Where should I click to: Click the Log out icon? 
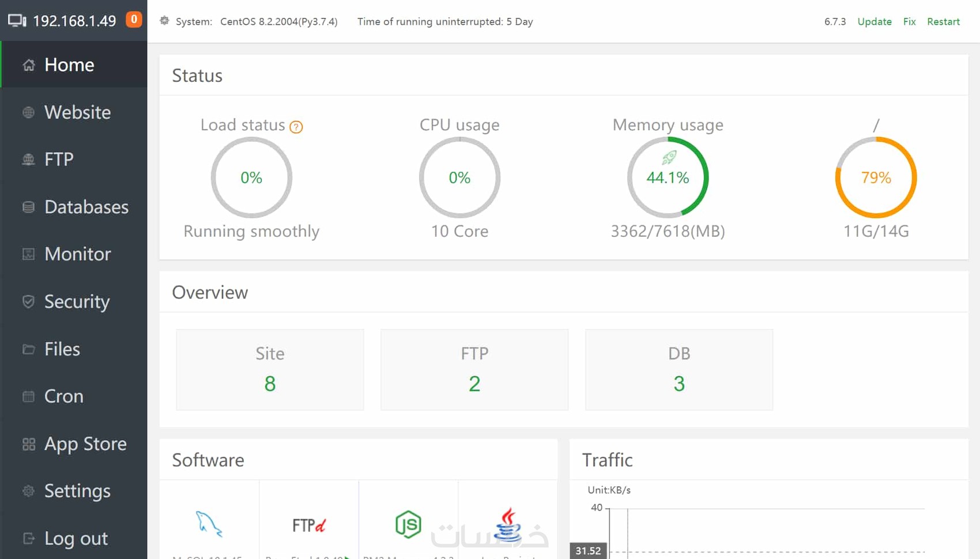click(28, 538)
